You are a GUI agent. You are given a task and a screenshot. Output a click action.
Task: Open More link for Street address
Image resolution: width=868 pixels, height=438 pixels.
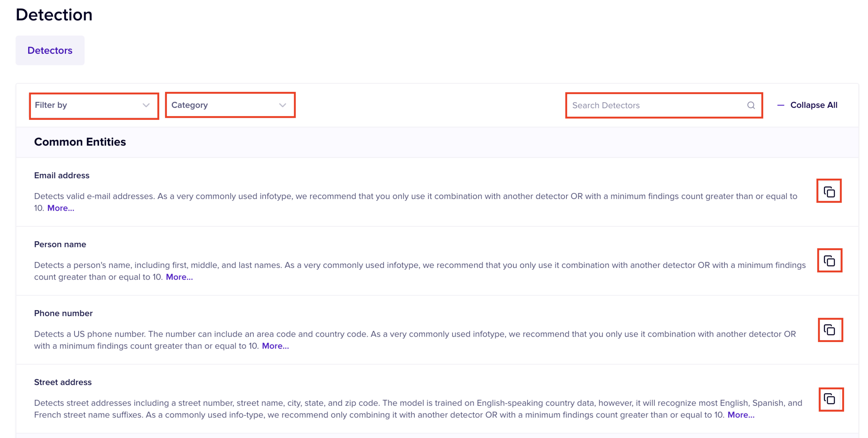(x=741, y=415)
